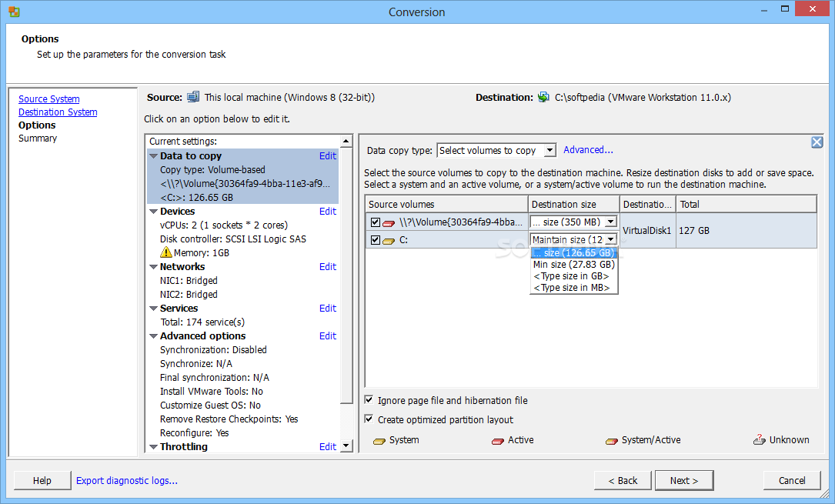This screenshot has height=504, width=835.
Task: Collapse the Networks section
Action: pyautogui.click(x=153, y=267)
